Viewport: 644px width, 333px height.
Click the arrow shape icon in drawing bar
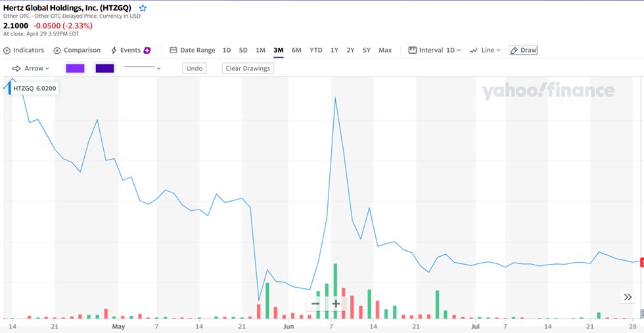coord(16,68)
